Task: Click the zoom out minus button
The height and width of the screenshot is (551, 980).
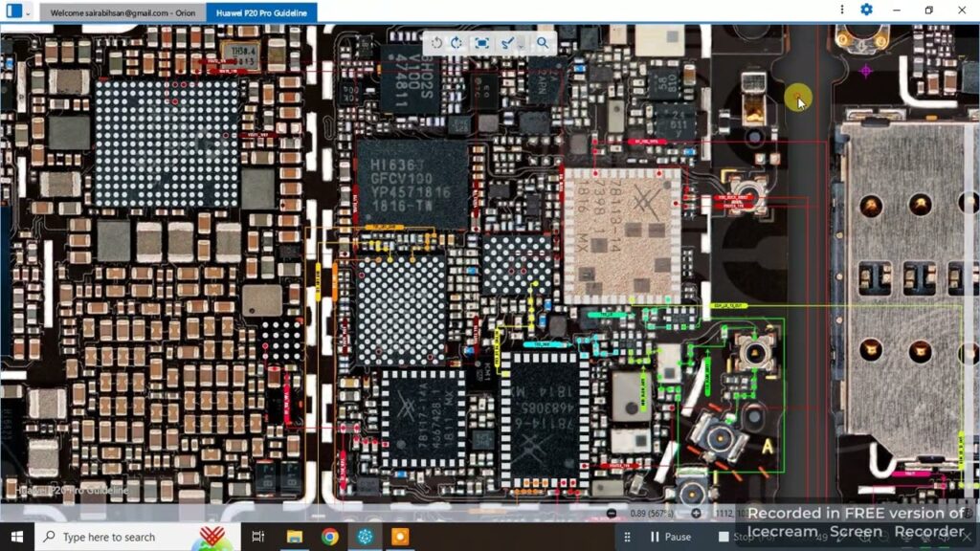Action: tap(612, 514)
